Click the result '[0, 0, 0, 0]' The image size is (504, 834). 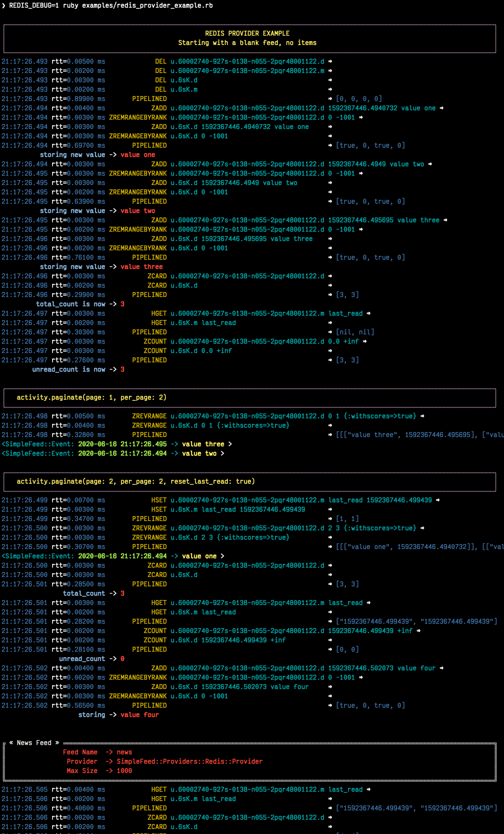click(x=359, y=99)
